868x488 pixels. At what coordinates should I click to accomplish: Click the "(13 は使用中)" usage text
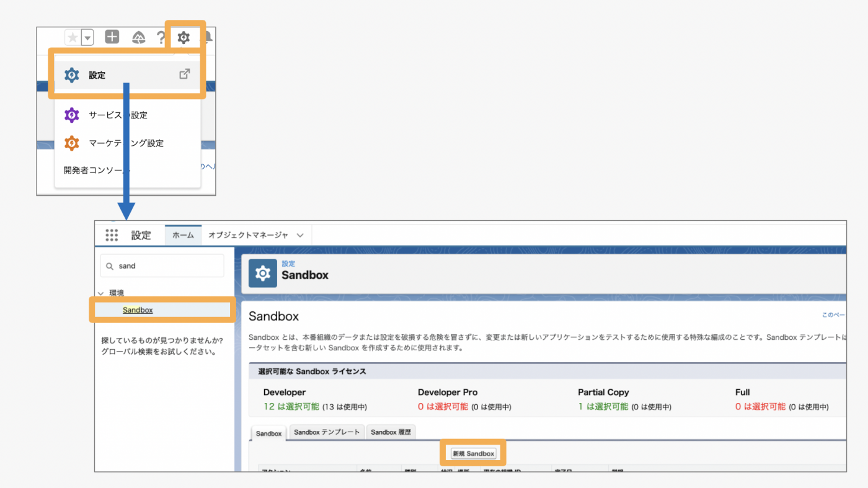[345, 407]
